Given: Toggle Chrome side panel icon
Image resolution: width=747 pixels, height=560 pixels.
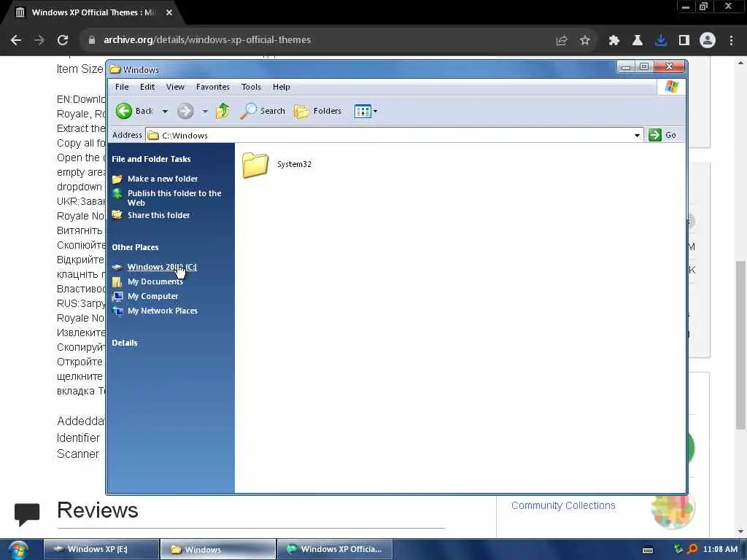Looking at the screenshot, I should [x=684, y=41].
